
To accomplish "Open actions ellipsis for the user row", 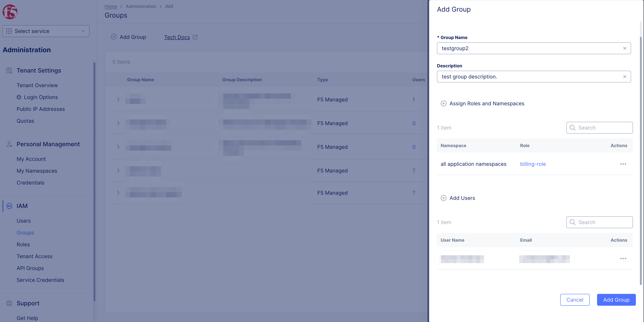I will click(x=623, y=259).
